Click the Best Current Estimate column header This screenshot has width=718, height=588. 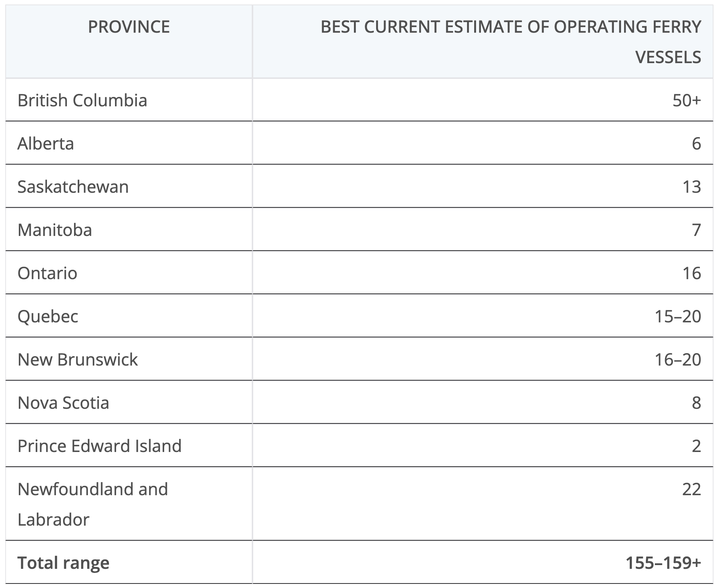click(511, 42)
